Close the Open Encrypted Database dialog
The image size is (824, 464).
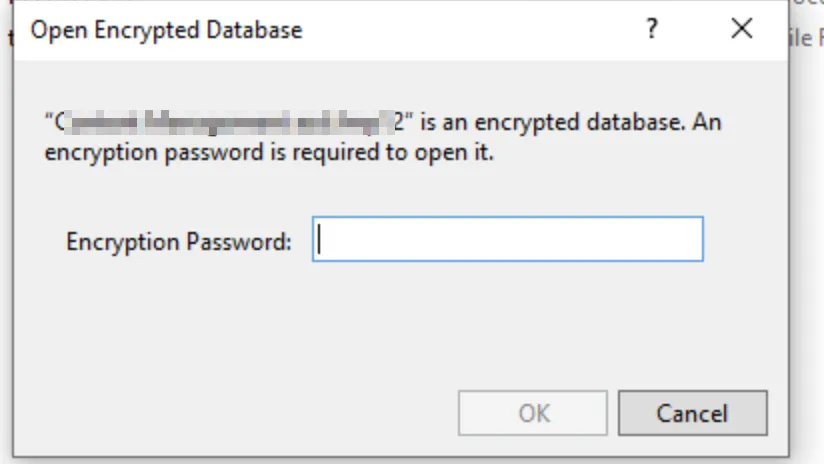point(741,29)
